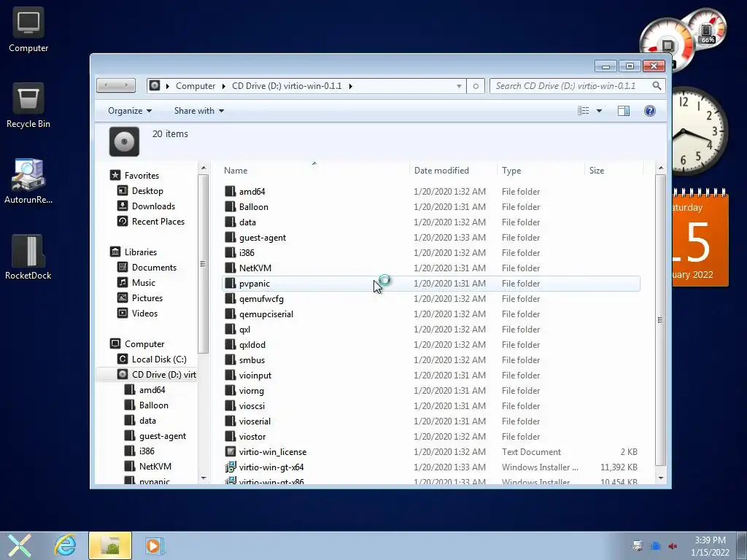Image resolution: width=747 pixels, height=560 pixels.
Task: Select Favorites in navigation pane
Action: pos(142,175)
